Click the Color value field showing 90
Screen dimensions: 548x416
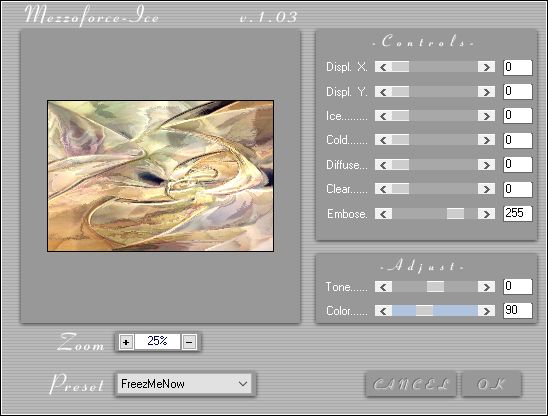518,310
